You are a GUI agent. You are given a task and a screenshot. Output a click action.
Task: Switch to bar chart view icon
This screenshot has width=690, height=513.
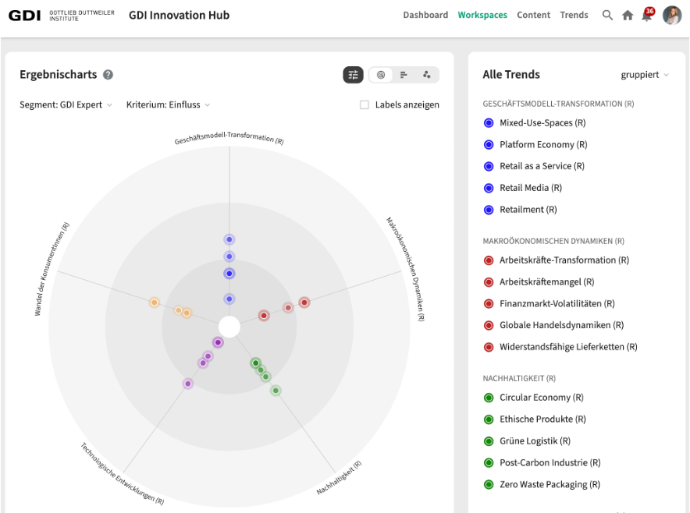(x=404, y=75)
